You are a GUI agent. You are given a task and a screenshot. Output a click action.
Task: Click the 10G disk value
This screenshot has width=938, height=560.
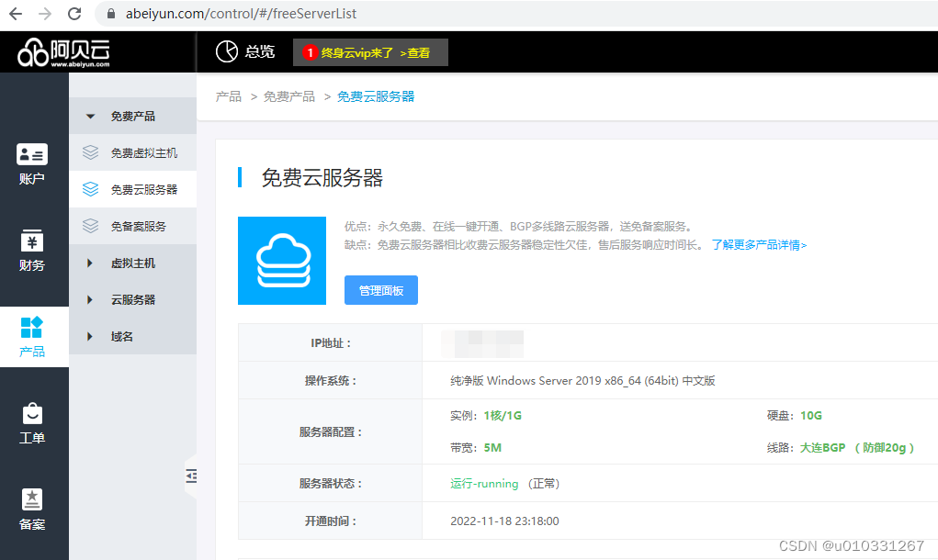(x=811, y=415)
